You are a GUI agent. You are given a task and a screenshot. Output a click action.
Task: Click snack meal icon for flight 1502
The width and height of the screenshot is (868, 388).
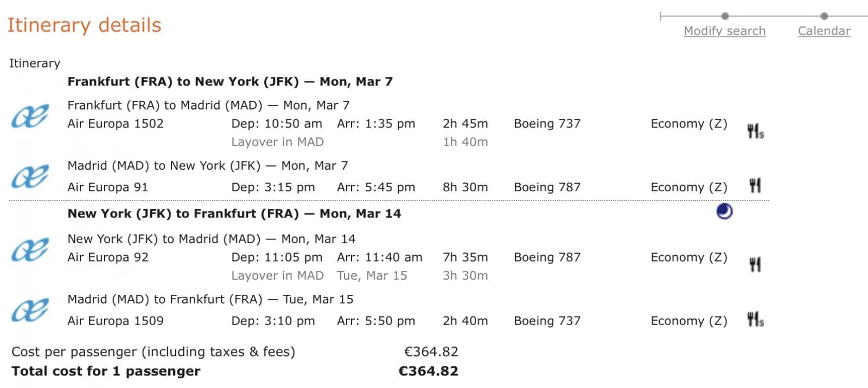(x=755, y=131)
